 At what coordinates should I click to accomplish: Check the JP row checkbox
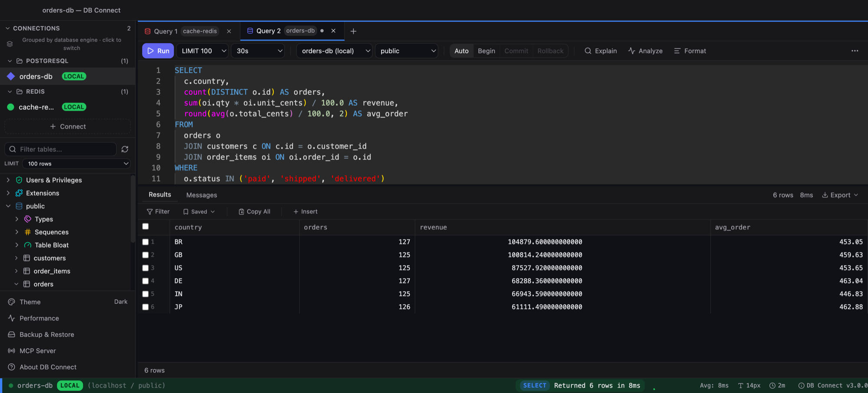(145, 307)
